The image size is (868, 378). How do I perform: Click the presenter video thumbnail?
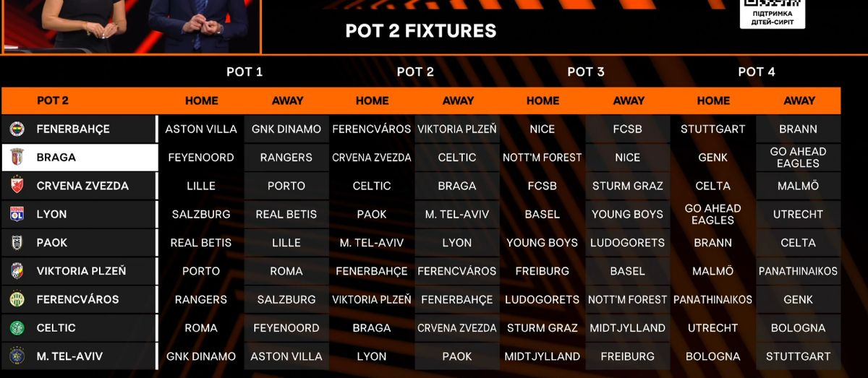(x=130, y=26)
